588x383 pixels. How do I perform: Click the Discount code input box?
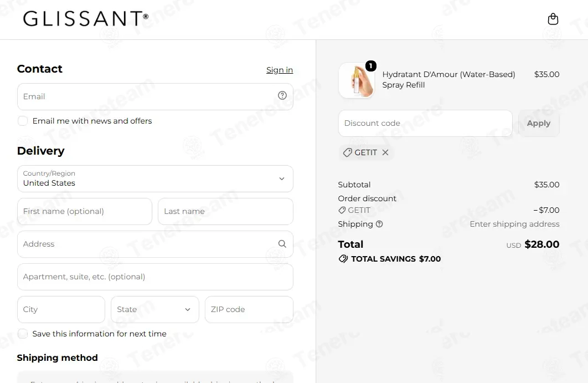click(x=425, y=123)
